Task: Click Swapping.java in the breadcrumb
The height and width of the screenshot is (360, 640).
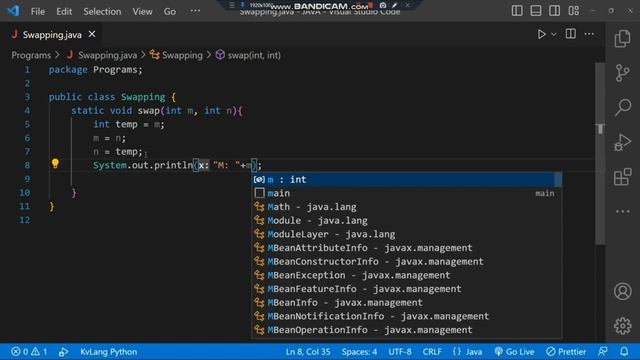Action: 107,55
